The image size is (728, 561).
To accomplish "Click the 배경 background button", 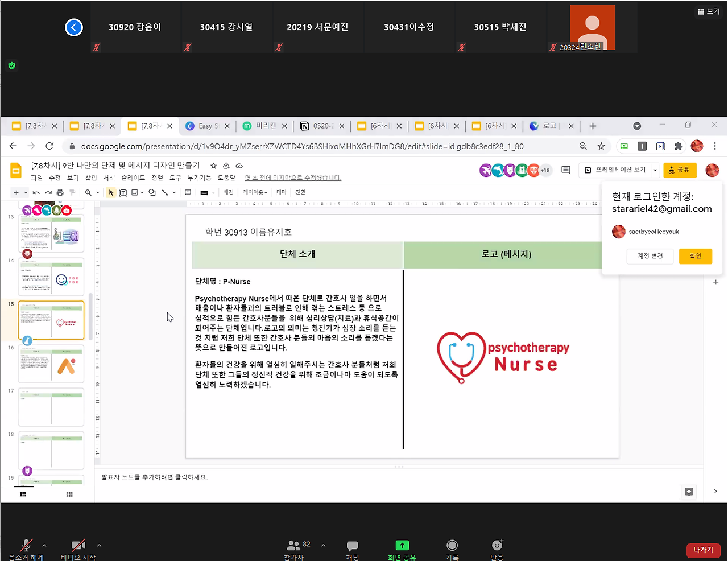I will [x=229, y=192].
